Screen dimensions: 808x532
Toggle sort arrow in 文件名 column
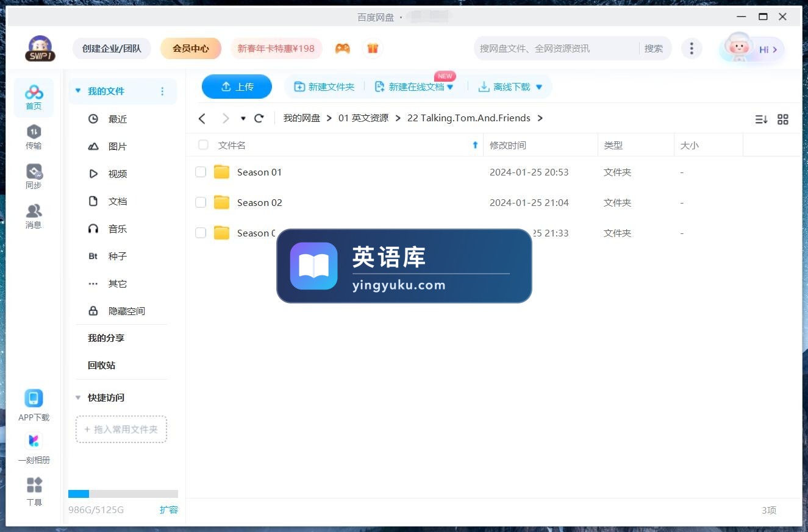[x=476, y=145]
